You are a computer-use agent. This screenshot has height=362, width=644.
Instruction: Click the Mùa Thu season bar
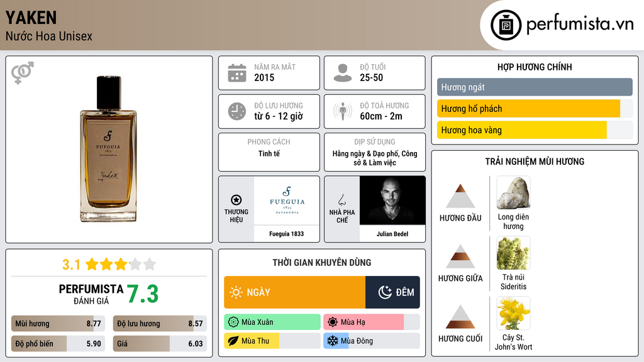272,341
